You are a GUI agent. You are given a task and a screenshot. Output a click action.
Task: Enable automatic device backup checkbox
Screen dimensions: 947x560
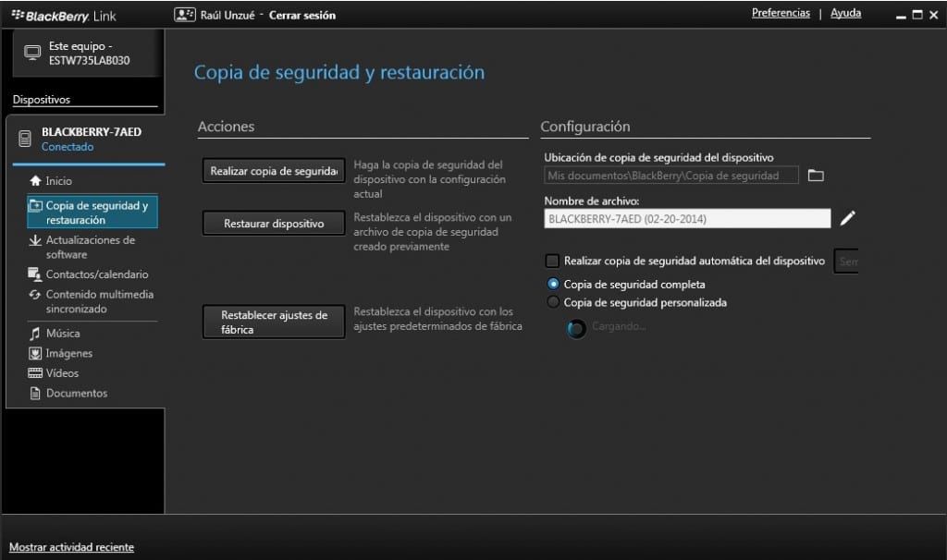552,262
